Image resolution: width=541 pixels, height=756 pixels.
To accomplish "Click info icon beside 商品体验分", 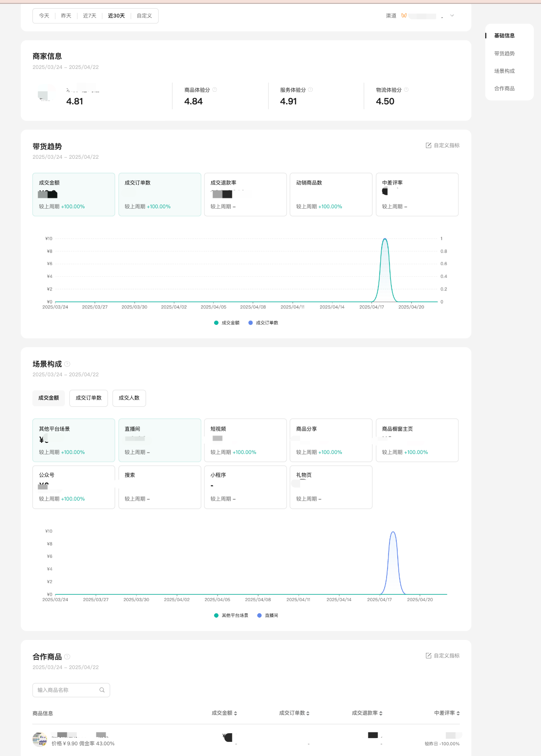I will (215, 90).
